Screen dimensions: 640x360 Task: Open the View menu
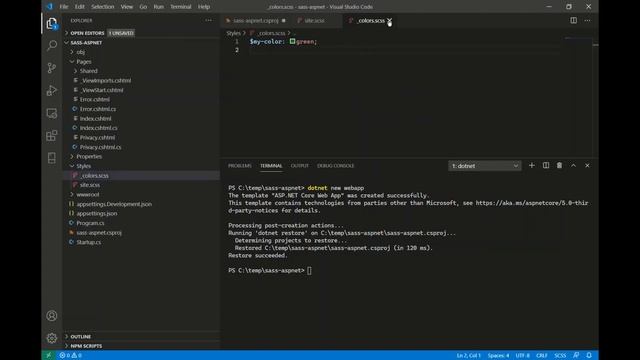point(127,7)
